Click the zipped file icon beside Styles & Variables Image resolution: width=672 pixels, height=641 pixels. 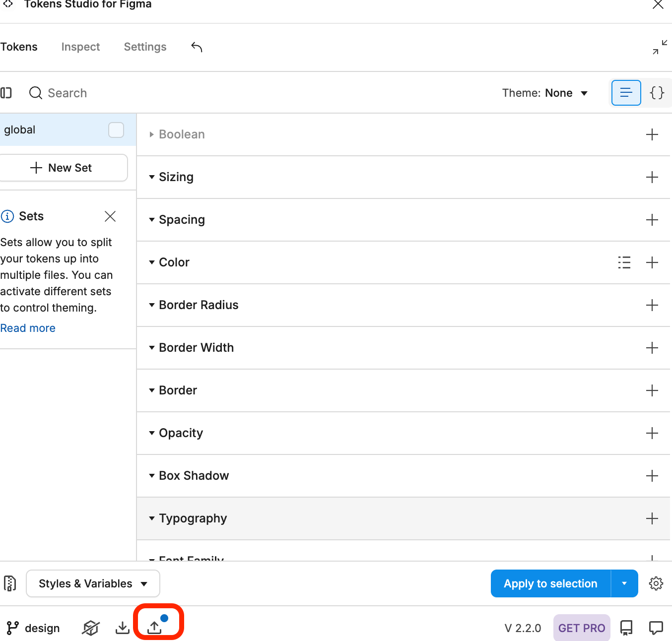pyautogui.click(x=10, y=583)
